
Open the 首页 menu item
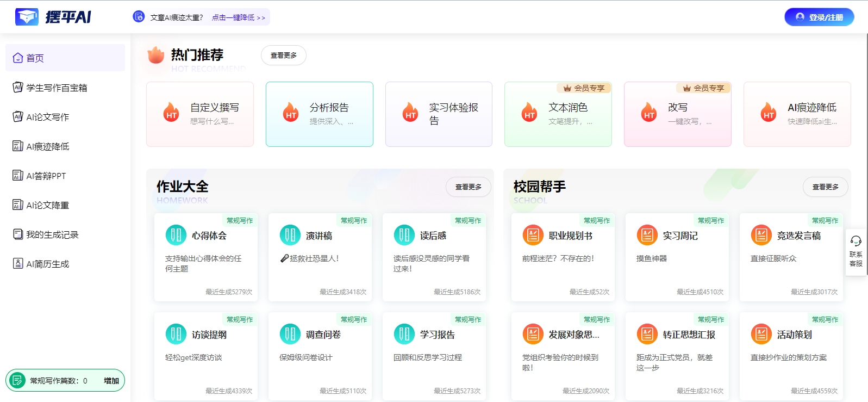pos(65,58)
